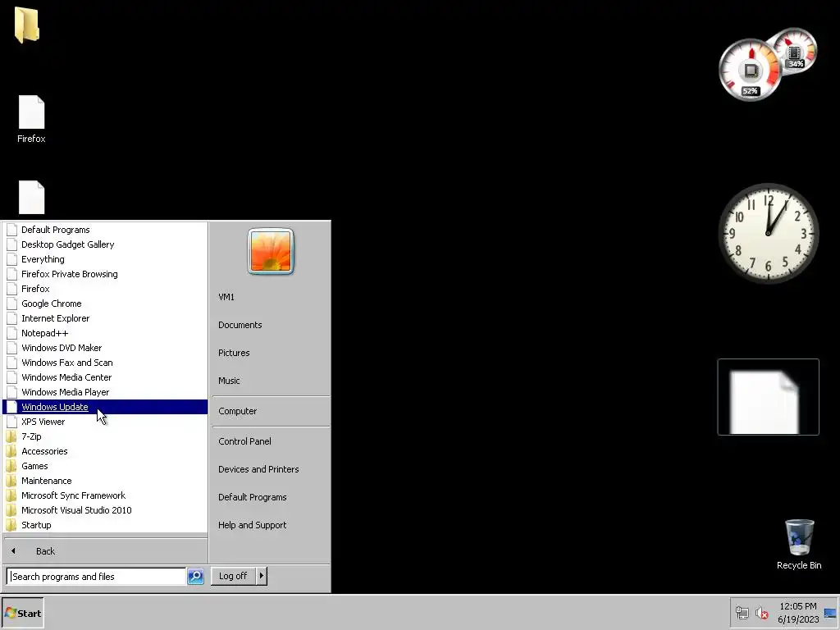Image resolution: width=840 pixels, height=630 pixels.
Task: Open the network tray icon
Action: pyautogui.click(x=742, y=613)
